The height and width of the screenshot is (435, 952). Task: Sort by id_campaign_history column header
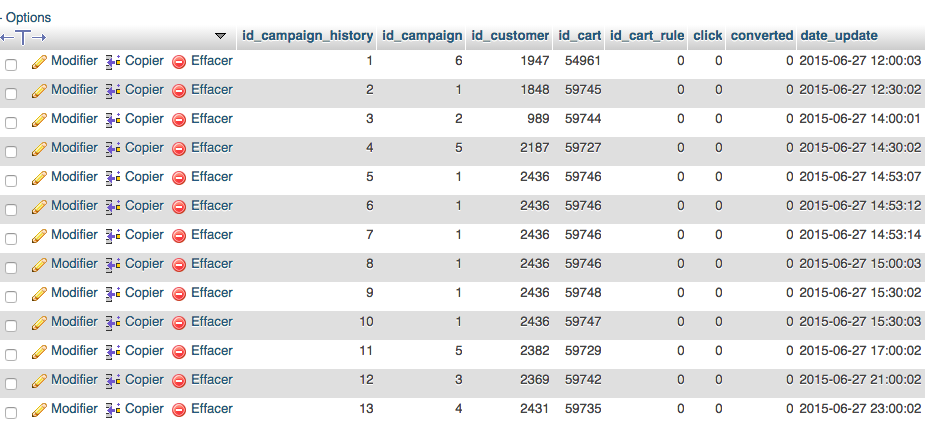click(x=307, y=36)
